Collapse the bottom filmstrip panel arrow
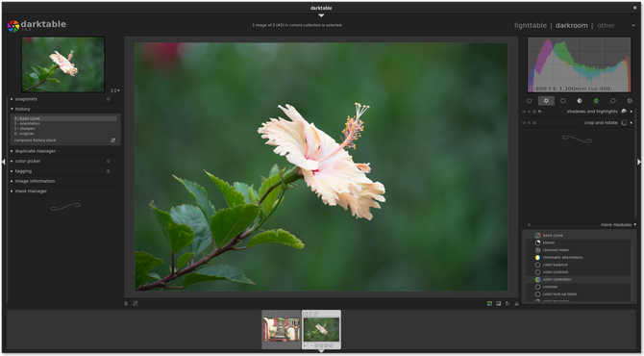Viewport: 644px width, 356px height. point(321,350)
